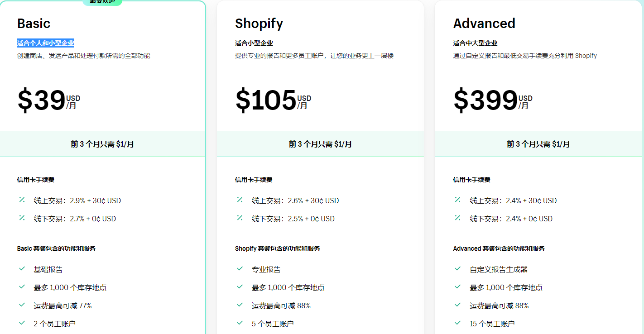644x334 pixels.
Task: Click the online transaction percent icon under Shopify
Action: (x=240, y=200)
